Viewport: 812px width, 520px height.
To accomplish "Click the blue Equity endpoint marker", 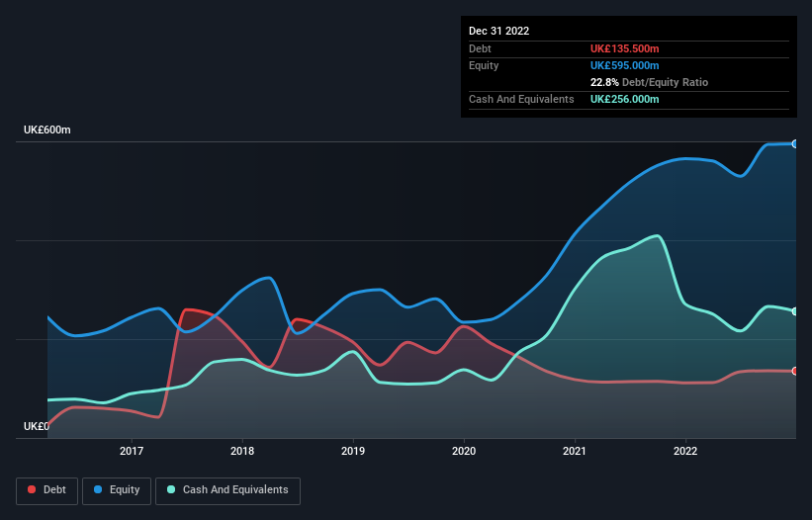I will pyautogui.click(x=795, y=144).
